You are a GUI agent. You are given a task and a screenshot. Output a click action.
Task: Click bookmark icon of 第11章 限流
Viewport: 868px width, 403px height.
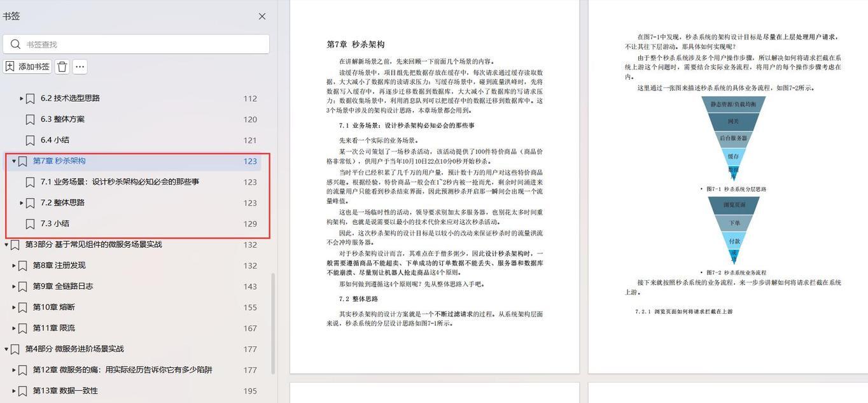(x=22, y=329)
